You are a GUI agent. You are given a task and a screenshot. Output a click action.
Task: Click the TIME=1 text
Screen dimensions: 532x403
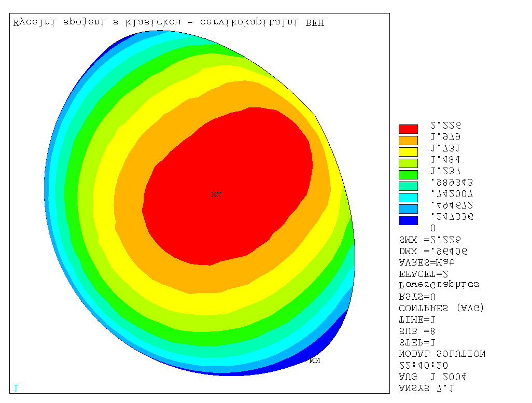(x=417, y=320)
